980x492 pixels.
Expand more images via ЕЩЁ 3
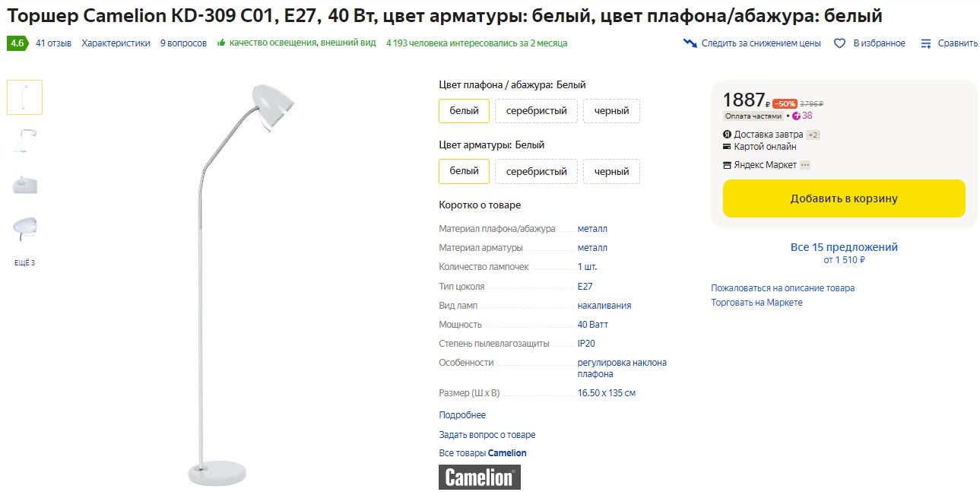pyautogui.click(x=24, y=263)
